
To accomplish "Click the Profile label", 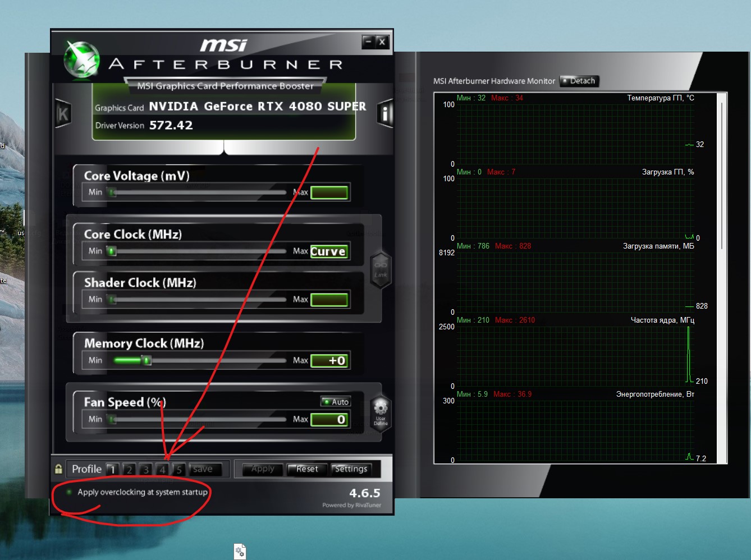I will pos(86,469).
